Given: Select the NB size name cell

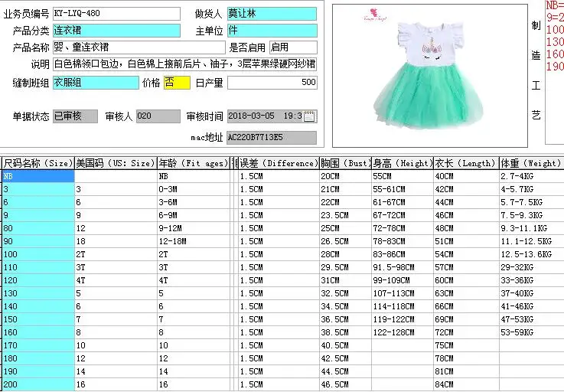Looking at the screenshot, I should 38,176.
